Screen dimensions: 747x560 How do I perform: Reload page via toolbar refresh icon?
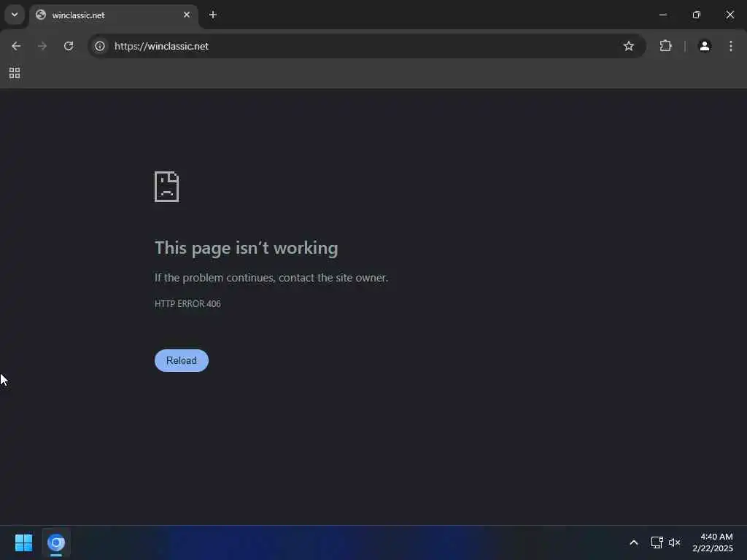pos(69,46)
